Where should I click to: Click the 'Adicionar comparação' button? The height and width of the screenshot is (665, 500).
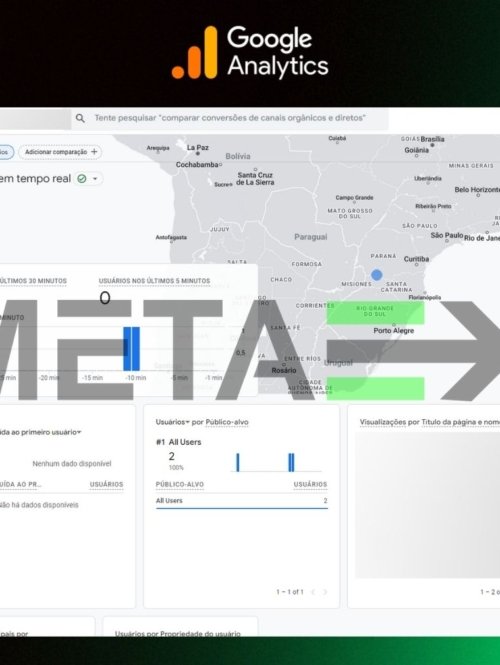pos(60,152)
